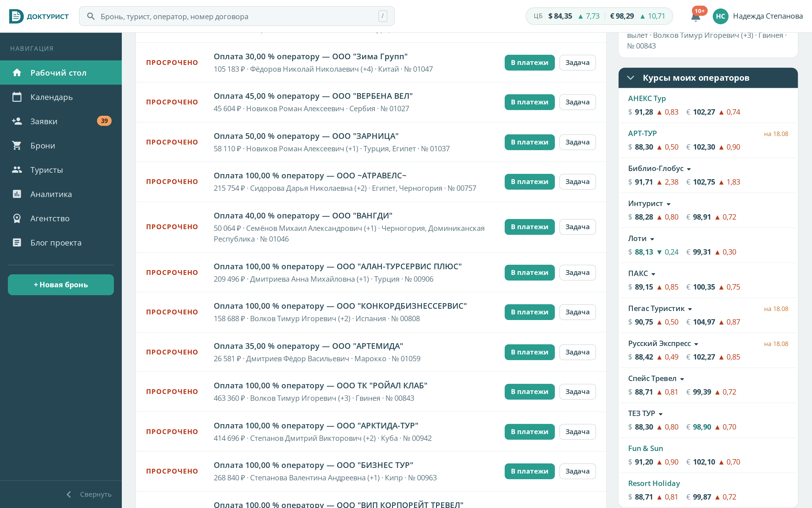812x508 pixels.
Task: Click the 39 badge on Заявки
Action: (x=104, y=121)
